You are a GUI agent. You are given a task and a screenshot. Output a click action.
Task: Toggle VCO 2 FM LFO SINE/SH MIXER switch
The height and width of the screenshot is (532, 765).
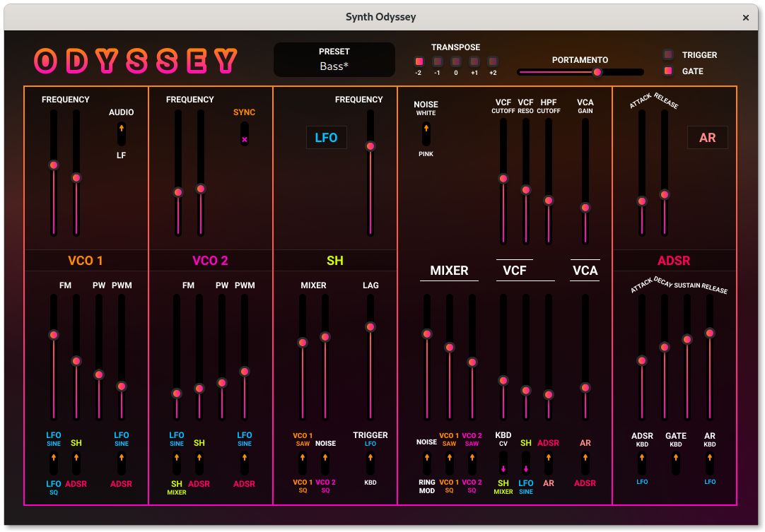click(x=177, y=463)
